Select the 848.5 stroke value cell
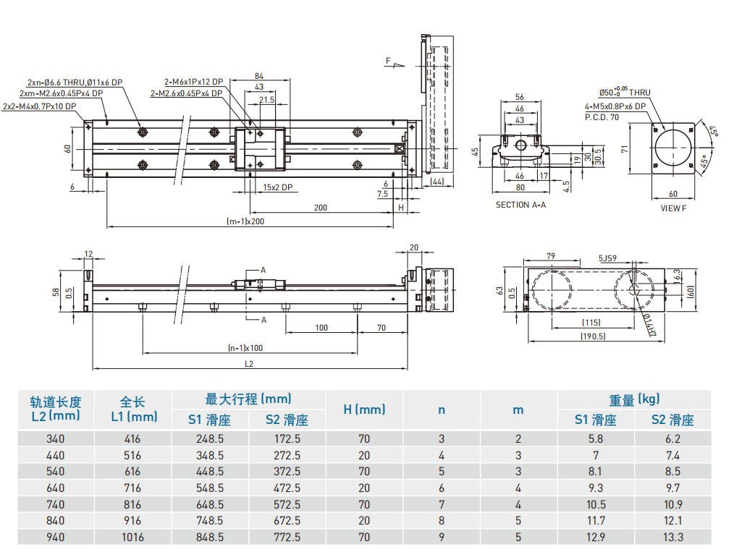Viewport: 734px width, 560px height. (209, 537)
